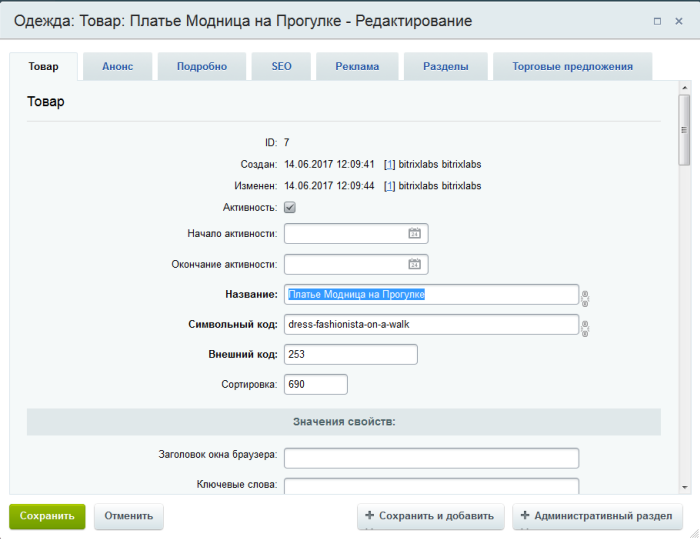Screen dimensions: 700x539
Task: Click link icon beside Символьный код field
Action: (585, 328)
